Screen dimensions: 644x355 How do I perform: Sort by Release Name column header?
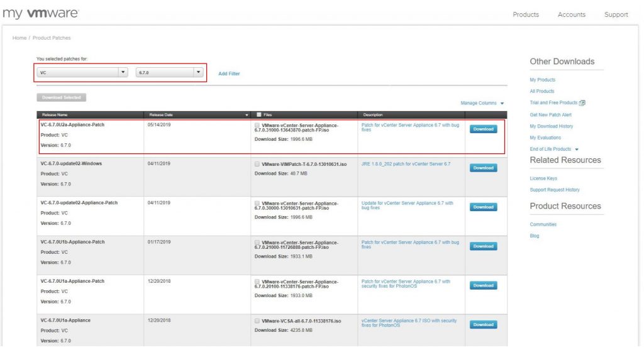click(x=55, y=115)
